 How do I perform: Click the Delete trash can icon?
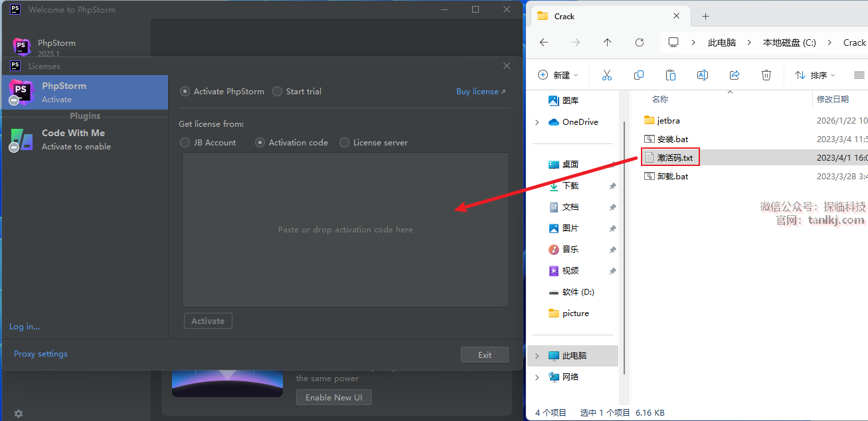766,75
